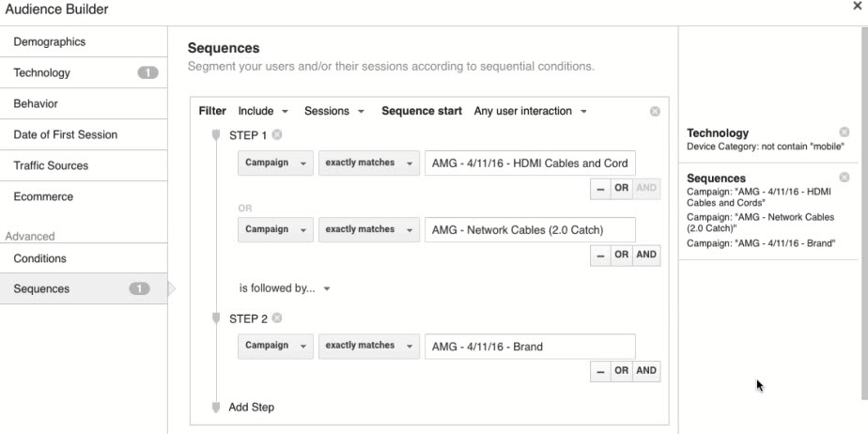The image size is (868, 434).
Task: Expand the 'is followed by...' dropdown
Action: click(x=284, y=288)
